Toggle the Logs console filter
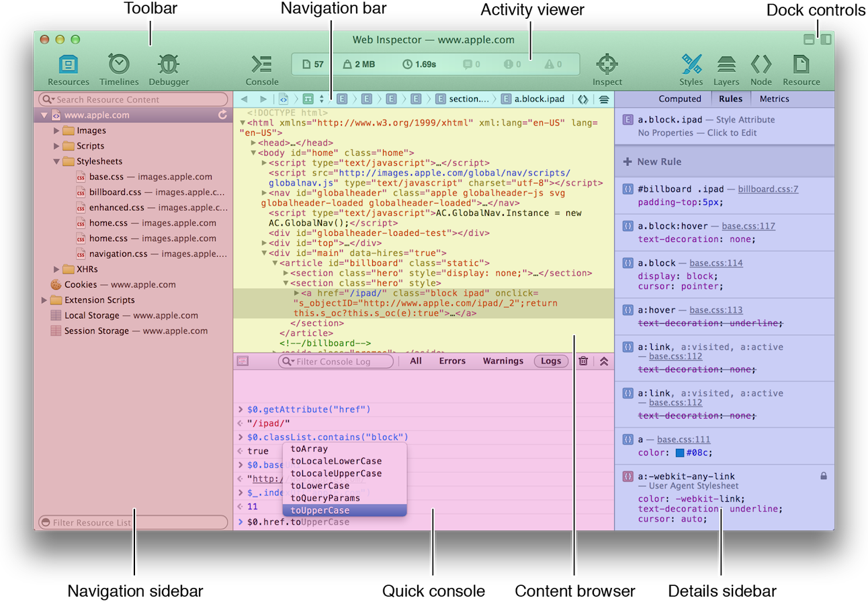The height and width of the screenshot is (602, 868). pos(550,361)
